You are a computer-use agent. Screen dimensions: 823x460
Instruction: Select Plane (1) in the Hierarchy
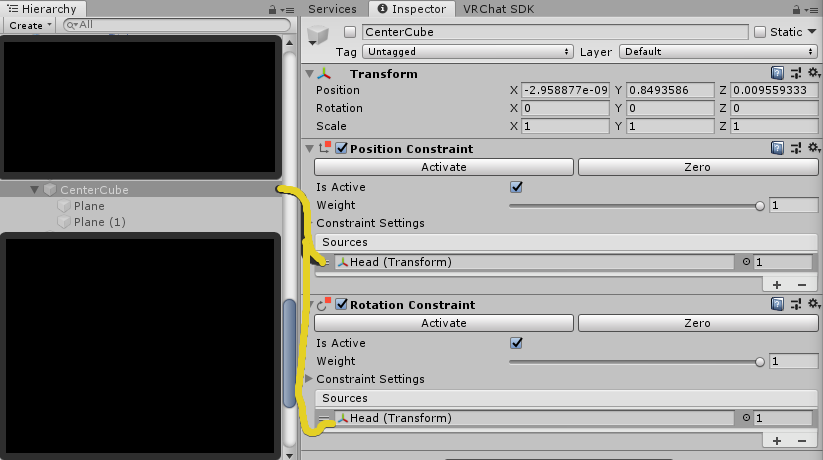pyautogui.click(x=99, y=222)
